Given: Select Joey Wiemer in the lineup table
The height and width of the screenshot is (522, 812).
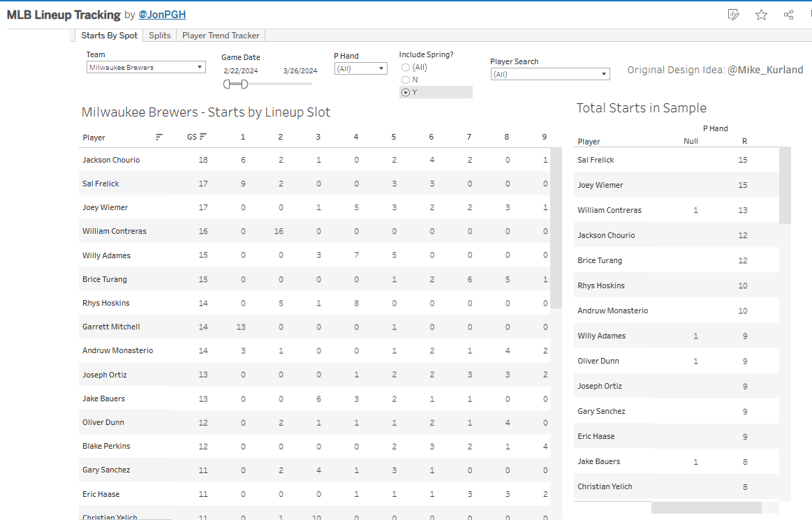Looking at the screenshot, I should [105, 208].
